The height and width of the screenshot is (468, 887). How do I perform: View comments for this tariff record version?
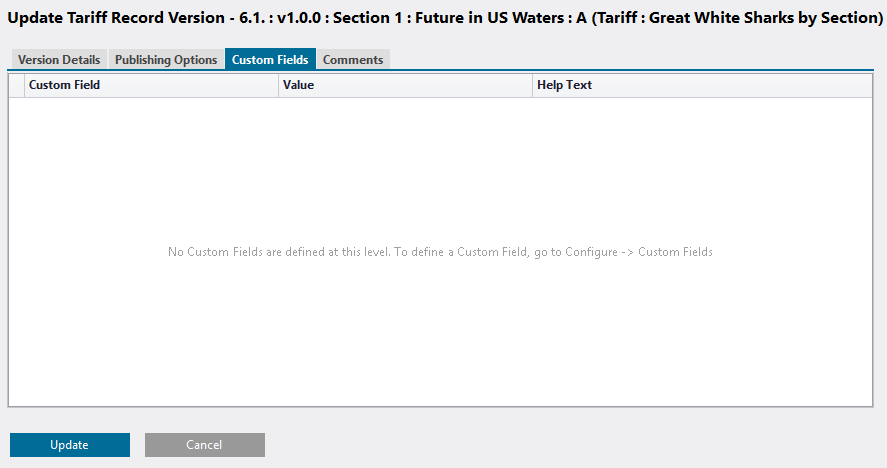pyautogui.click(x=353, y=59)
